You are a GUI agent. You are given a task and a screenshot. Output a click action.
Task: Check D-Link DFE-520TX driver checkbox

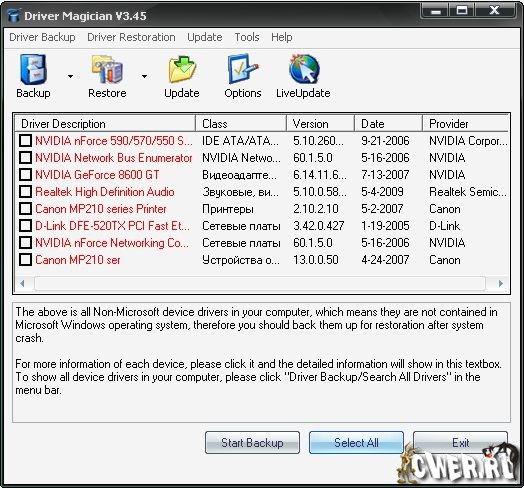[x=25, y=226]
